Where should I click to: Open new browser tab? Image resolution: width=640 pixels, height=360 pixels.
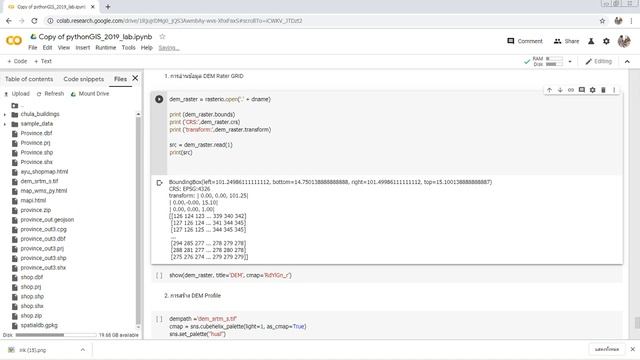(108, 7)
